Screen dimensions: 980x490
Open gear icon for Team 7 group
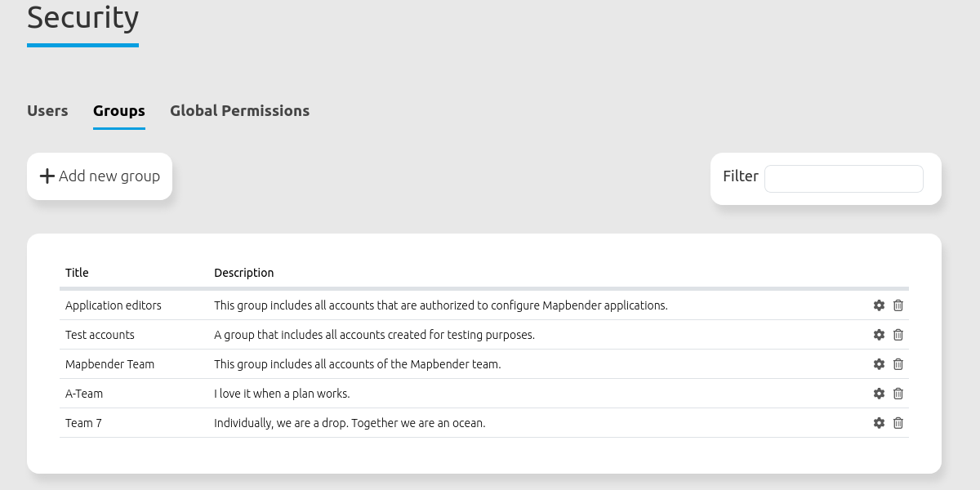[879, 423]
